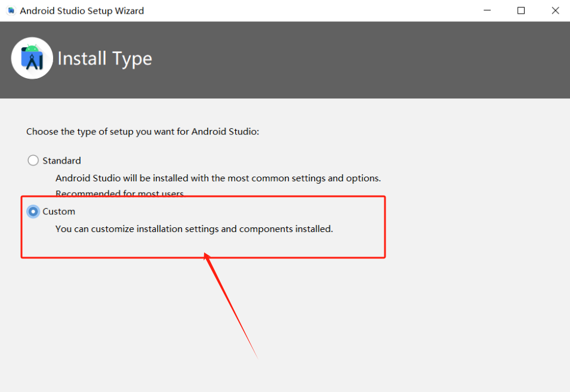Select the Custom install type radio button

pos(33,211)
